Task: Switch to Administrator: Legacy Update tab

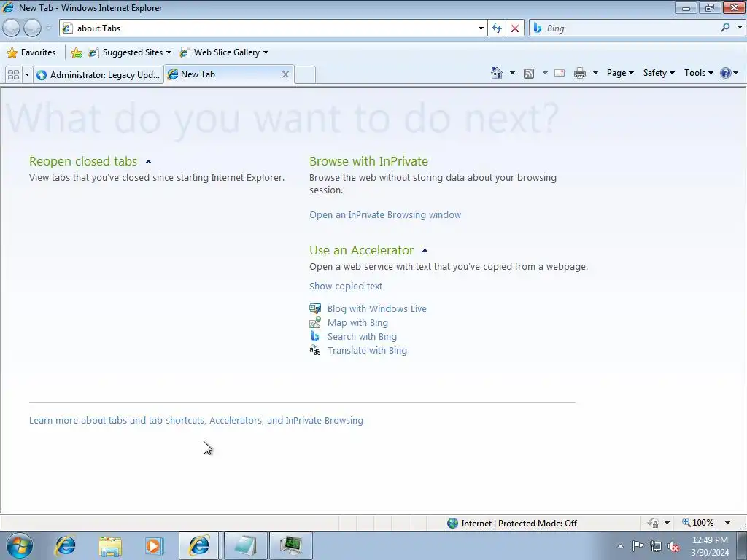Action: 98,75
